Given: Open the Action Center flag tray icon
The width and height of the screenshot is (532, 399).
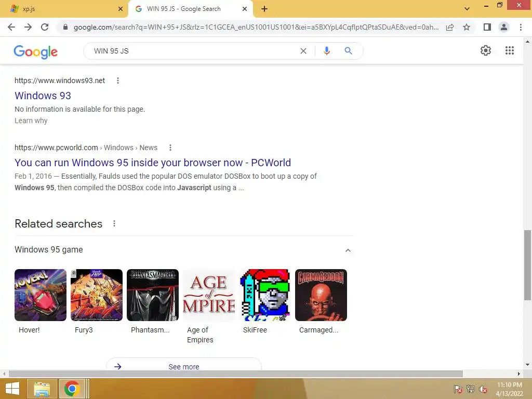Looking at the screenshot, I should pyautogui.click(x=458, y=389).
